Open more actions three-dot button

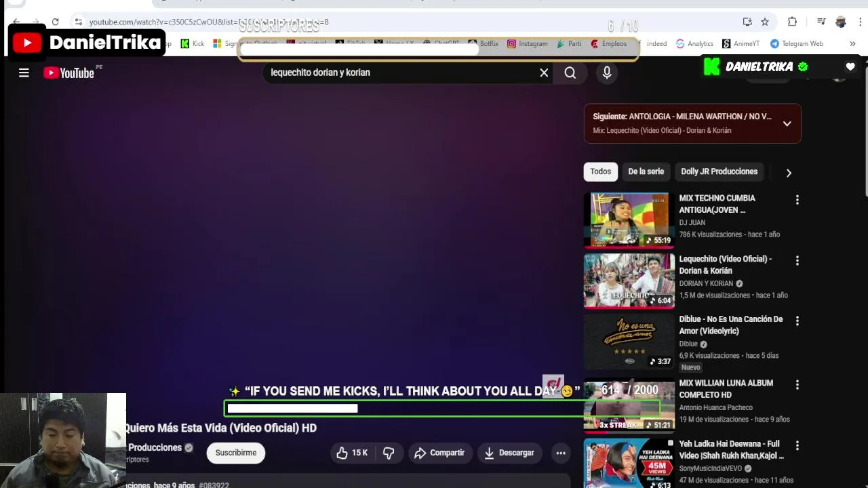tap(561, 453)
